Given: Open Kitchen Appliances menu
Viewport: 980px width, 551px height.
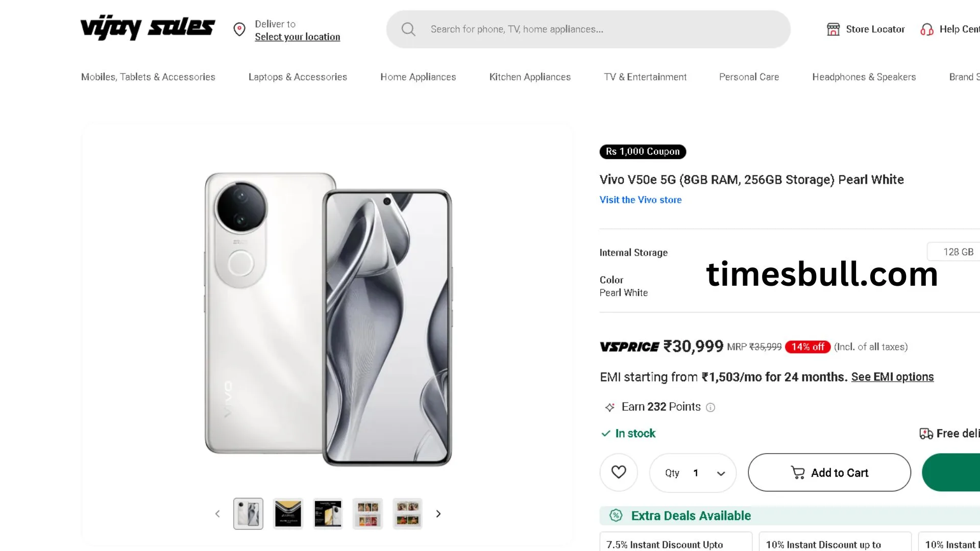Looking at the screenshot, I should pos(530,77).
